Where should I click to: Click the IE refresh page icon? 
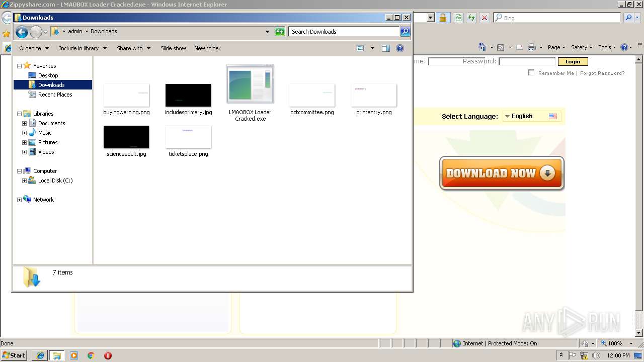click(x=459, y=18)
